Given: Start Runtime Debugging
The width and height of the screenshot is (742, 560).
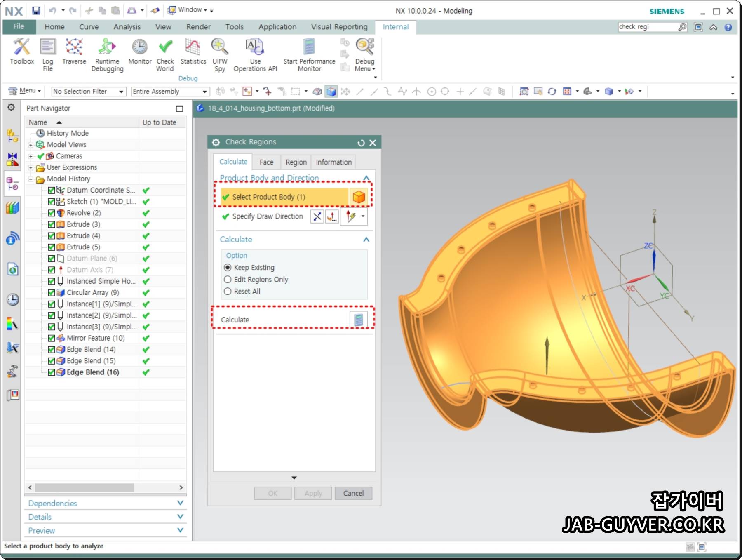Looking at the screenshot, I should (107, 55).
